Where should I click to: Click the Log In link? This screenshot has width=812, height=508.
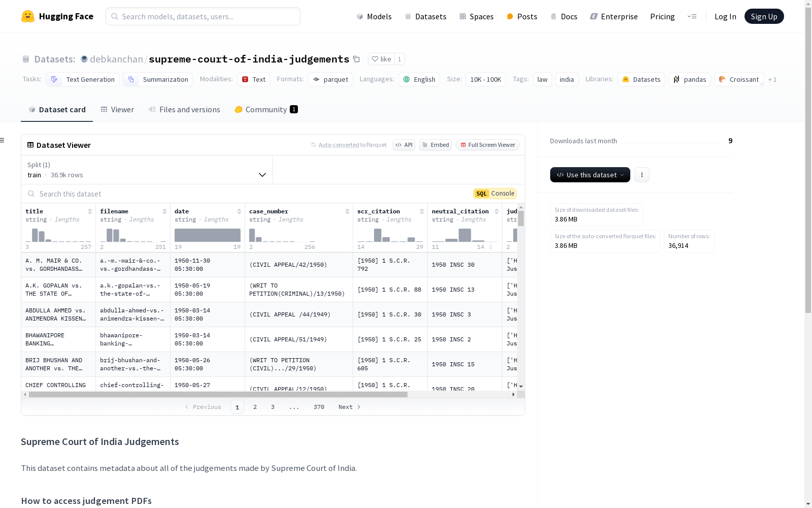point(725,16)
